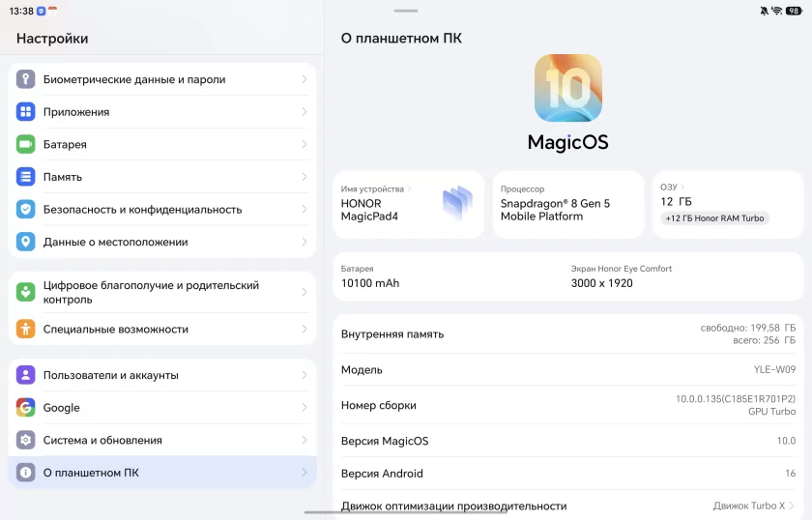
Task: Tap the location pin icon
Action: point(25,242)
